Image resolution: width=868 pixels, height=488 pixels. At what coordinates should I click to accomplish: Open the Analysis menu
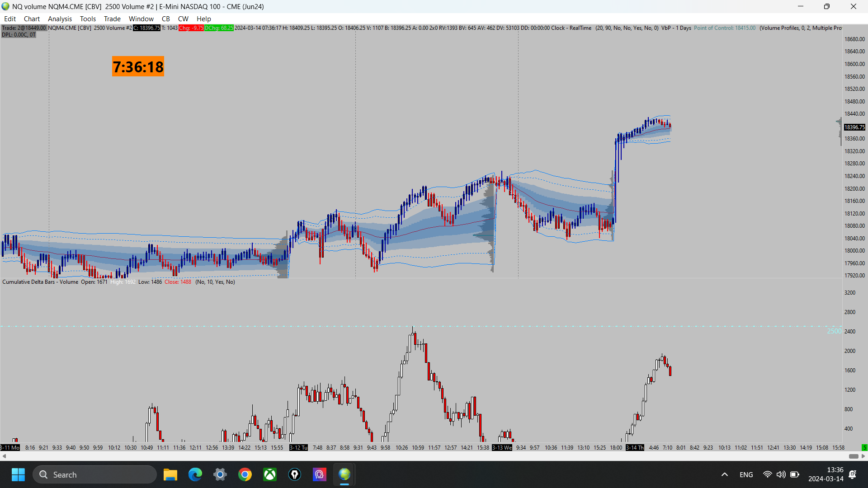(60, 19)
